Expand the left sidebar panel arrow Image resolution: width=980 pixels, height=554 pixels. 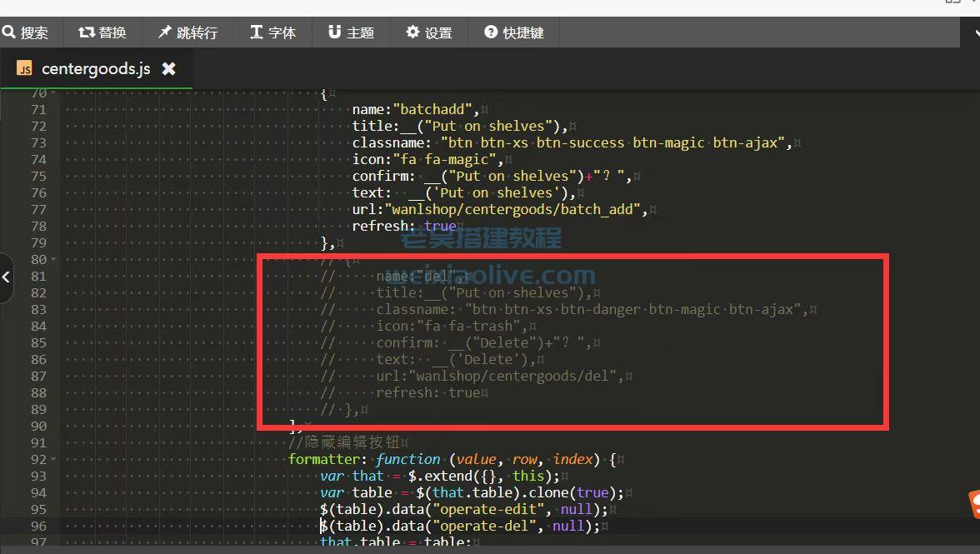coord(6,277)
